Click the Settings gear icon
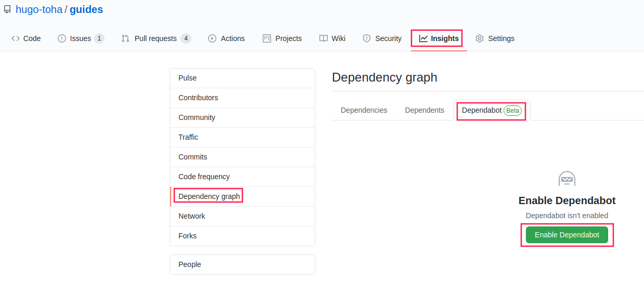 tap(480, 38)
